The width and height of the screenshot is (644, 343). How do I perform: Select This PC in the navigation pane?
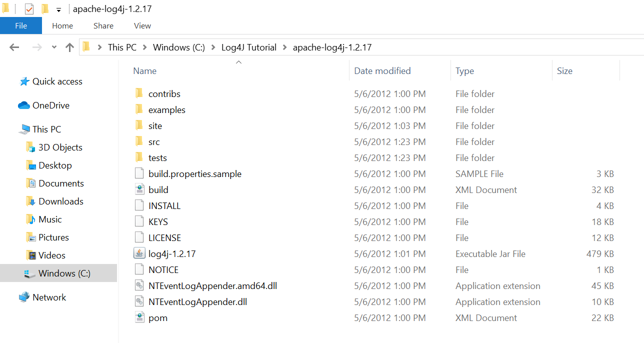46,129
